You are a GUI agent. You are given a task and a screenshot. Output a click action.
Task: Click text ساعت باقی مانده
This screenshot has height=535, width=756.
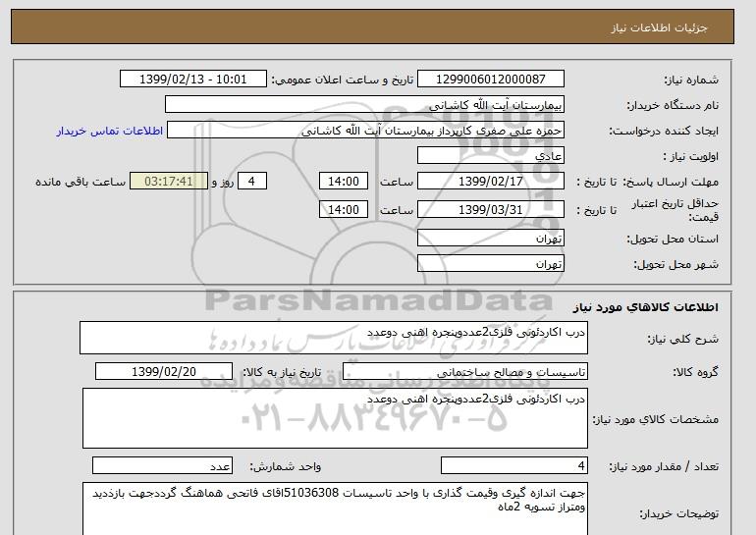tap(81, 182)
